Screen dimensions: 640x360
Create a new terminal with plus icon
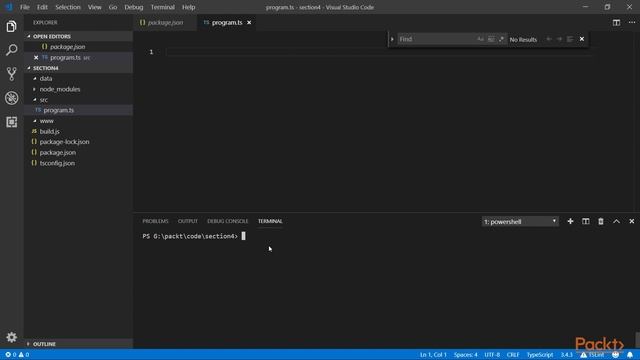click(570, 221)
